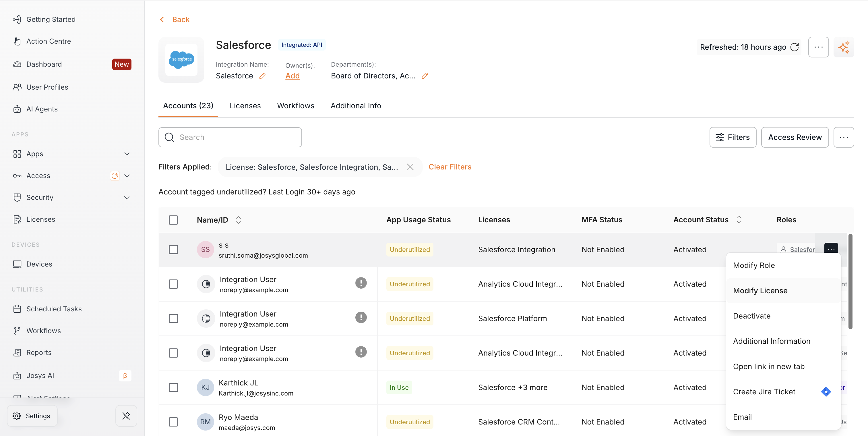Image resolution: width=868 pixels, height=436 pixels.
Task: Choose Modify Role from the context menu
Action: click(x=783, y=265)
